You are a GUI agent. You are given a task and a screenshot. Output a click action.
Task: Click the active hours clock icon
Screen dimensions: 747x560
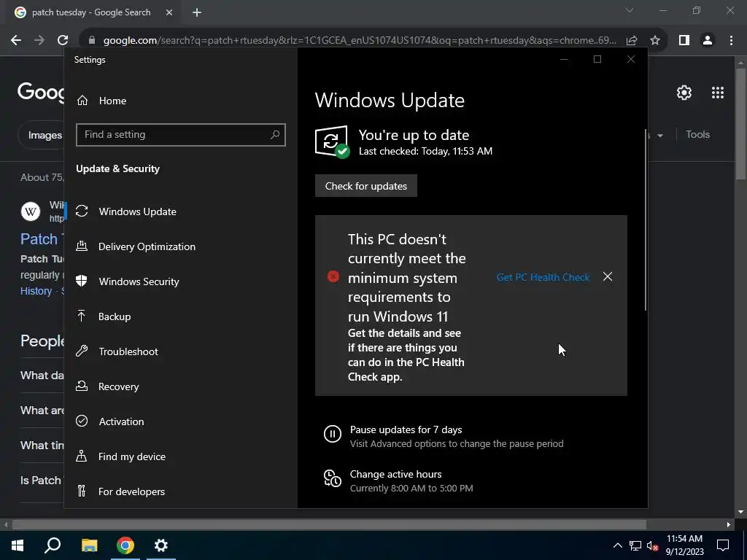[332, 478]
